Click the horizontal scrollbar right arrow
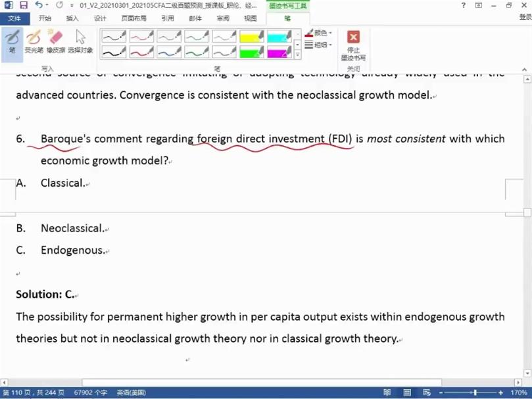Screen dimensions: 532x399 point(518,383)
